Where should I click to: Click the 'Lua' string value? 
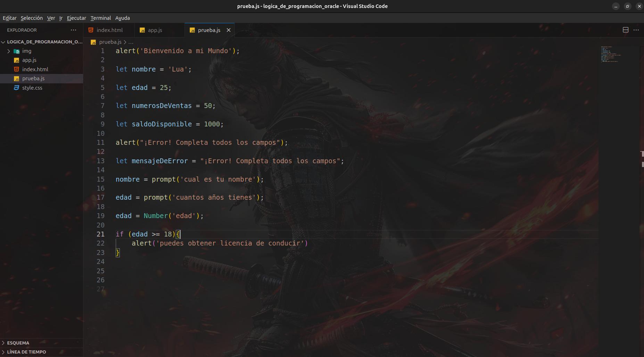(178, 69)
